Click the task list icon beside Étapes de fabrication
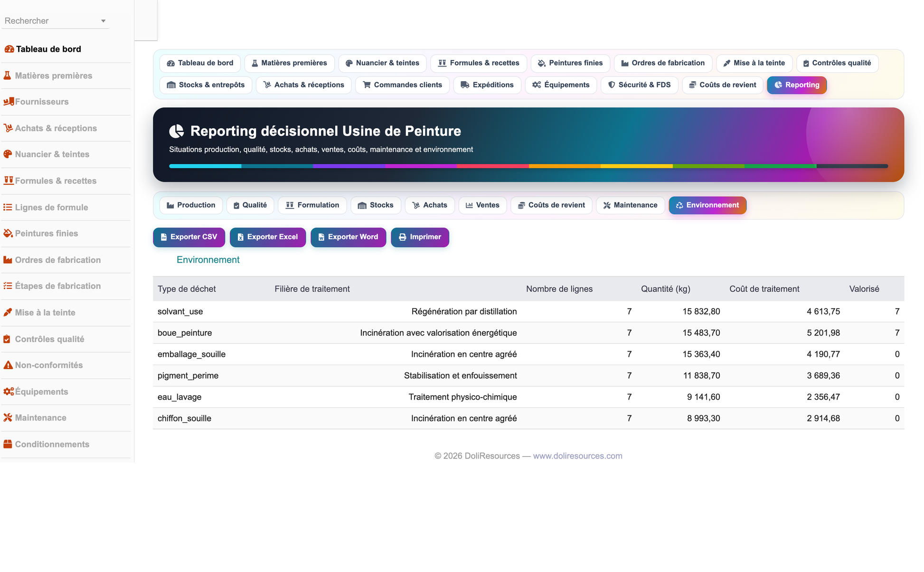924x572 pixels. click(8, 286)
